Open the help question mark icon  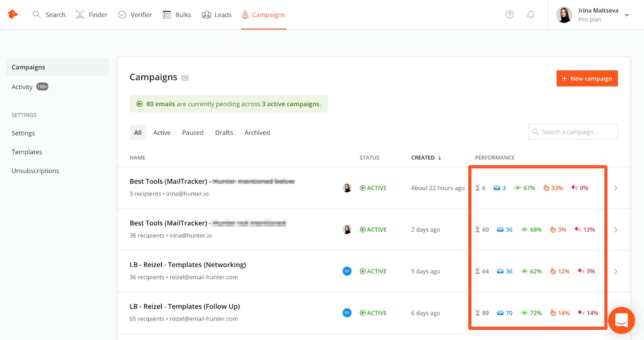point(510,14)
